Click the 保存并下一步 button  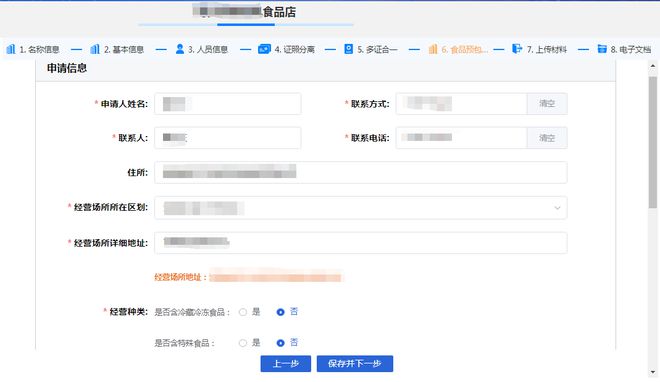[x=355, y=363]
